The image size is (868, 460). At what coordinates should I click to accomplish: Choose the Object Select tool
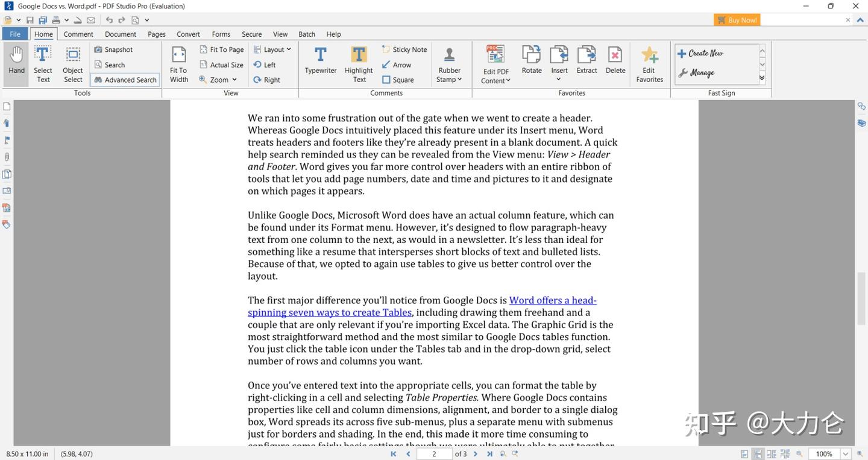point(73,64)
